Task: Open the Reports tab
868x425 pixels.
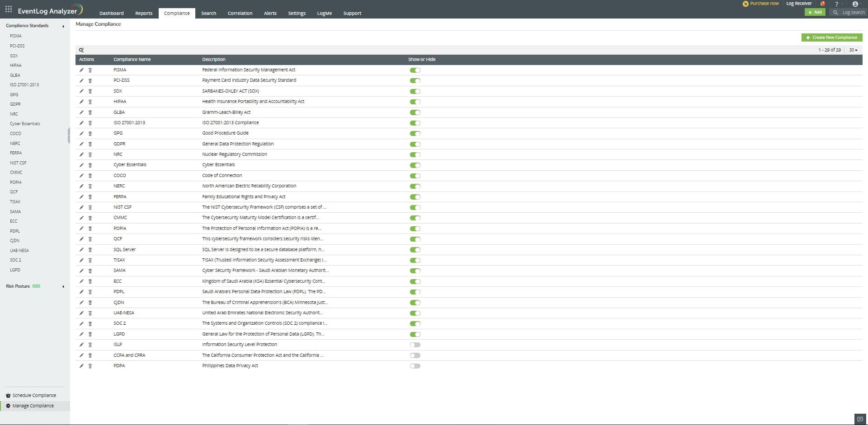Action: pos(144,13)
